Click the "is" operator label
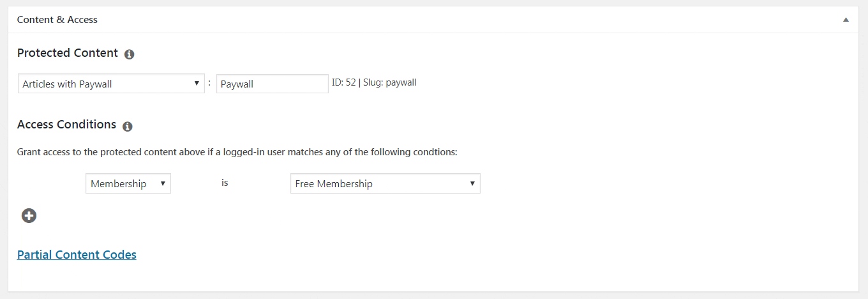 coord(225,183)
